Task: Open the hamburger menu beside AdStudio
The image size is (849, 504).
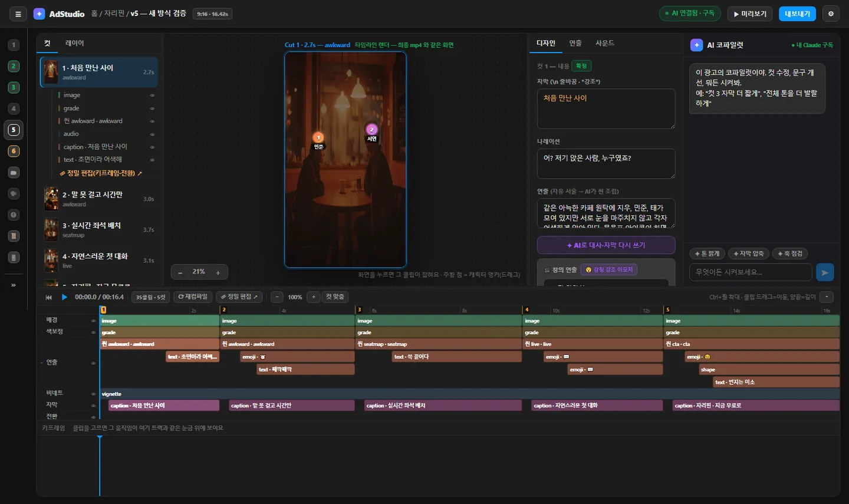Action: (18, 14)
